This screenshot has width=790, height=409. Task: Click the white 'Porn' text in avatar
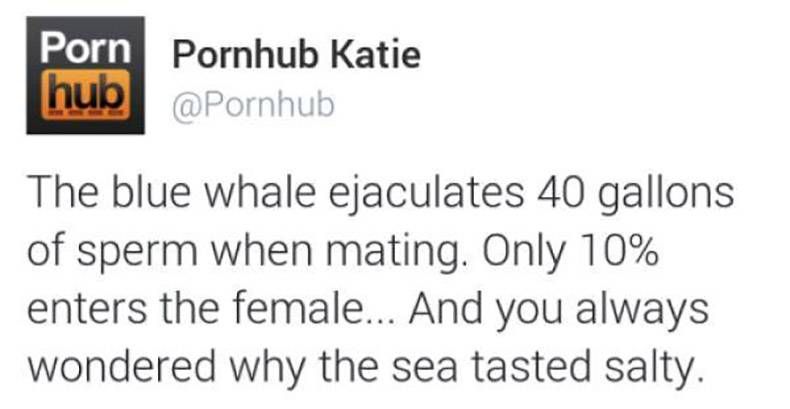(x=86, y=47)
